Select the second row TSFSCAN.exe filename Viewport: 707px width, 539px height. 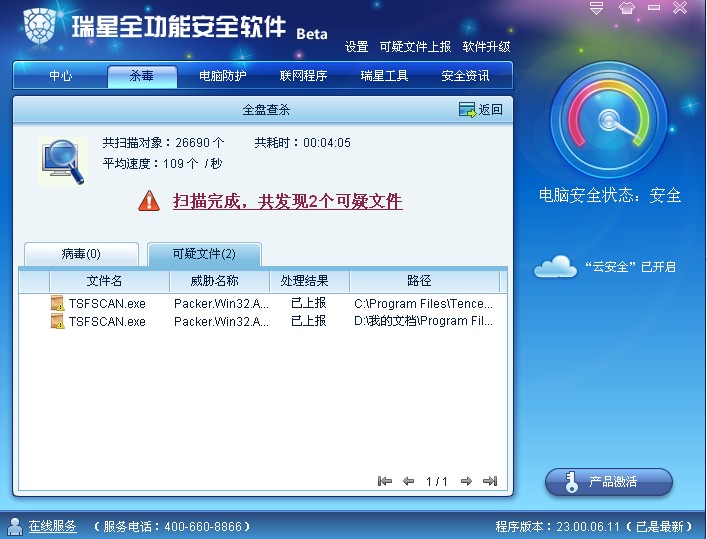[107, 322]
